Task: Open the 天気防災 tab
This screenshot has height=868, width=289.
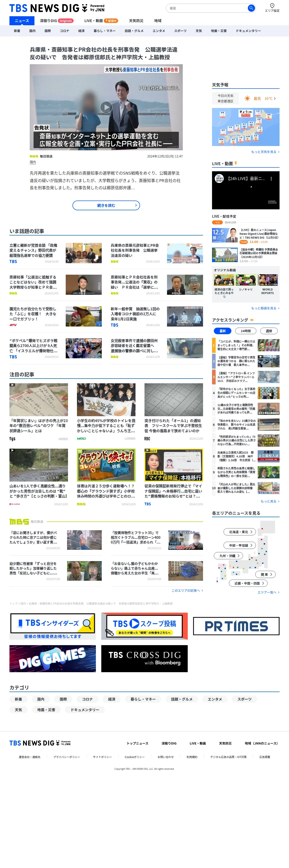Action: (x=136, y=21)
